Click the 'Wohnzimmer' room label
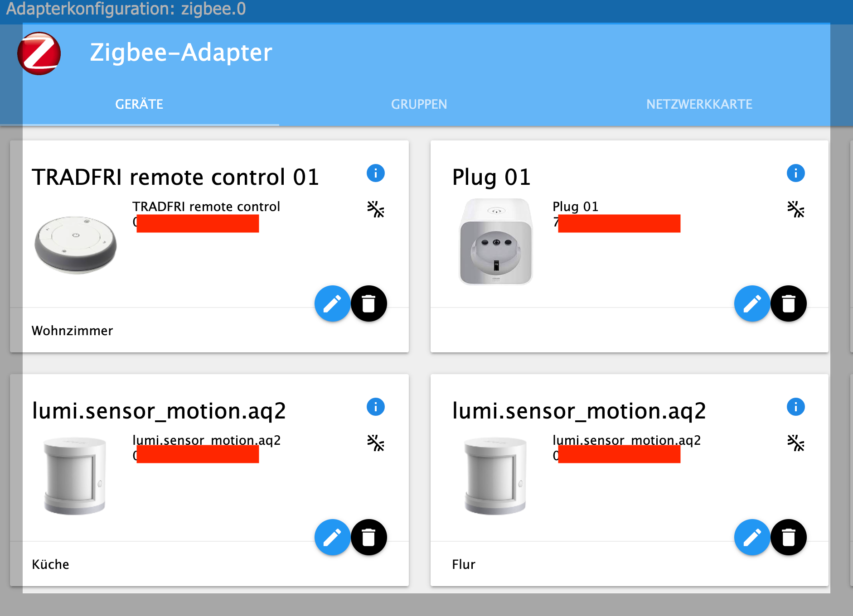The height and width of the screenshot is (616, 853). click(72, 331)
